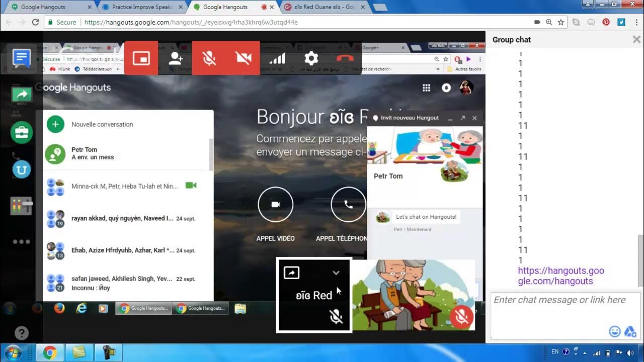
Task: Expand more apps with the three dots
Action: (21, 242)
